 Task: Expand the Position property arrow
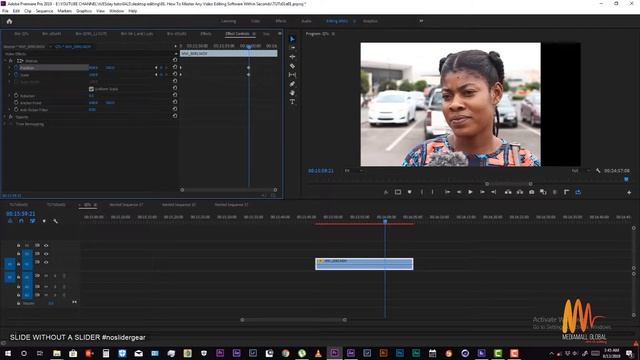[10, 68]
